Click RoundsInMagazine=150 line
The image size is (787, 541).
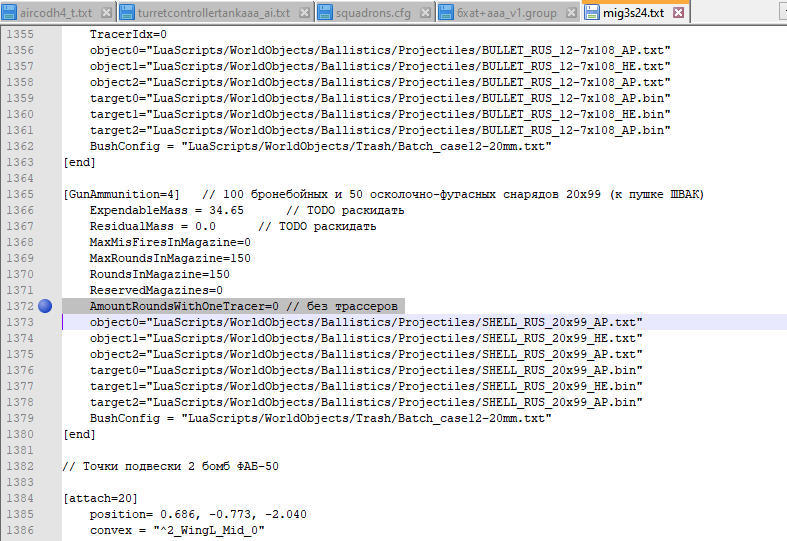pos(160,275)
